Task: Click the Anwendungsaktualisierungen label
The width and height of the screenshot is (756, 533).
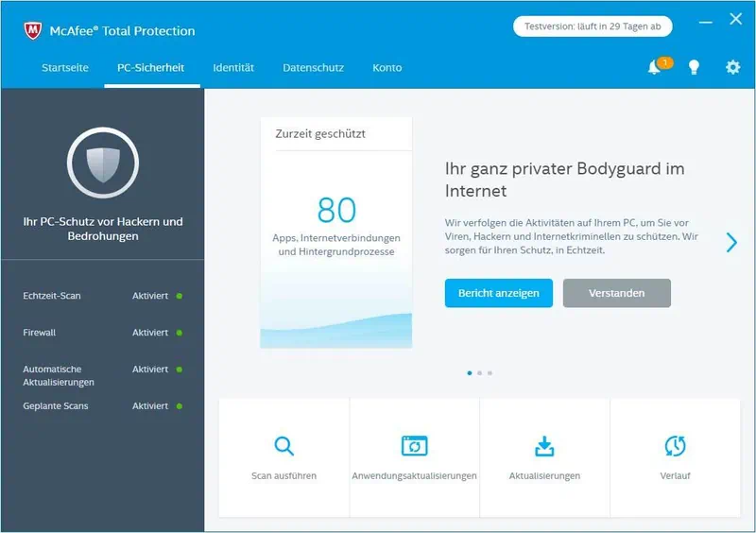Action: pos(414,475)
